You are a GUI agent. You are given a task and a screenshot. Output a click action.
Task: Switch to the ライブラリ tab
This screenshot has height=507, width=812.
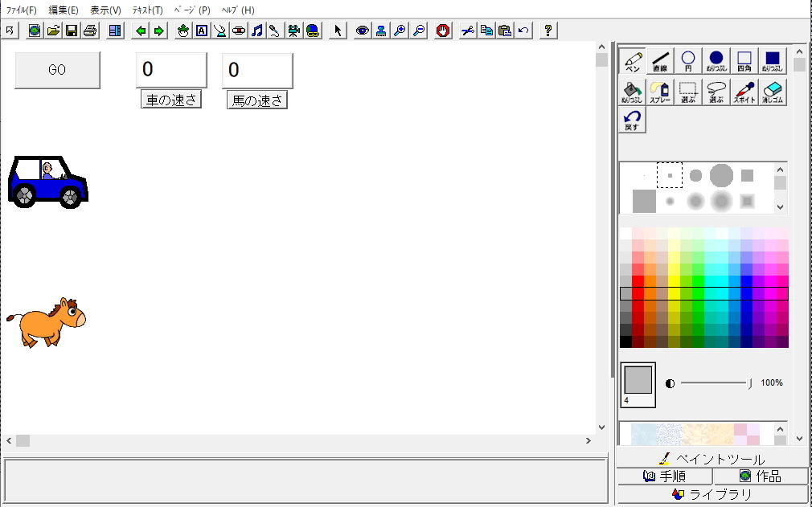(712, 494)
